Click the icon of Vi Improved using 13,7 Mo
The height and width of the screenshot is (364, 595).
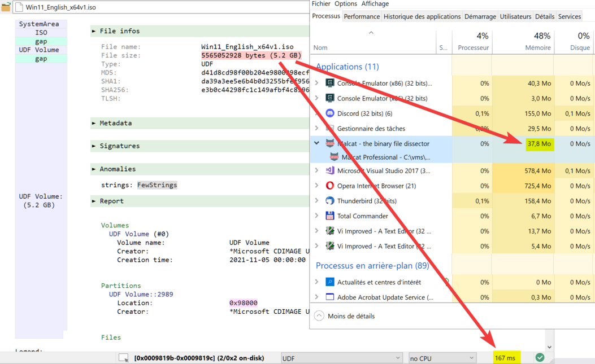[330, 231]
